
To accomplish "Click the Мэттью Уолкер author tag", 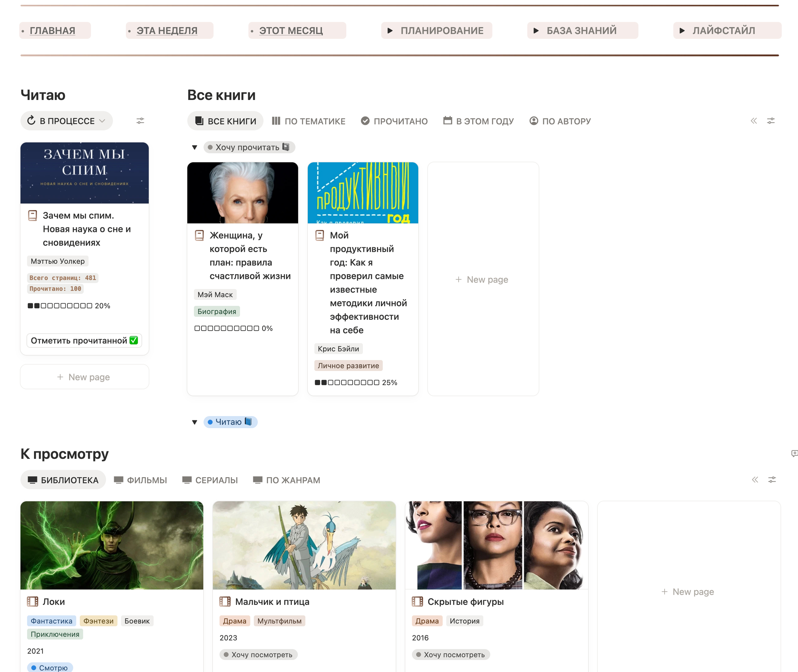I will 58,261.
